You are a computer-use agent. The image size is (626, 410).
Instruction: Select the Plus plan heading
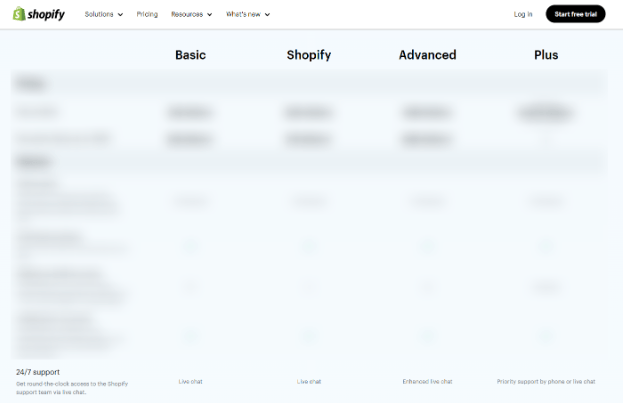tap(546, 55)
